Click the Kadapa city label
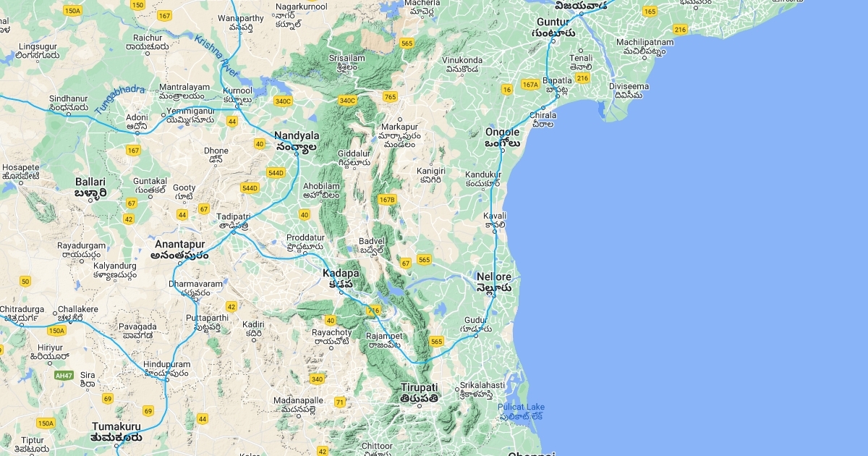This screenshot has height=456, width=868. 341,279
